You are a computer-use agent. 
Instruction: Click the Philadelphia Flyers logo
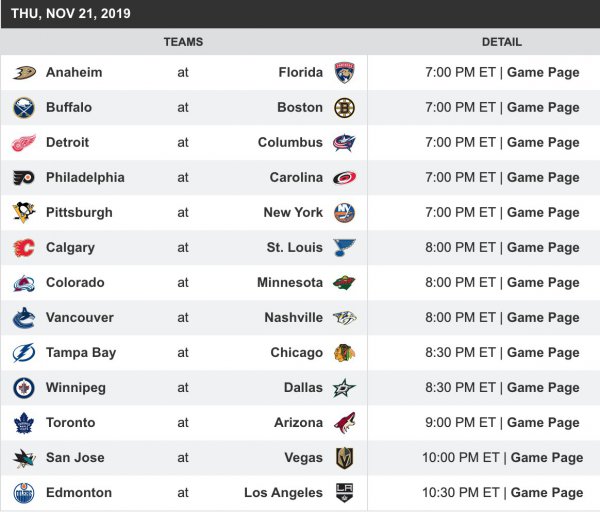24,177
